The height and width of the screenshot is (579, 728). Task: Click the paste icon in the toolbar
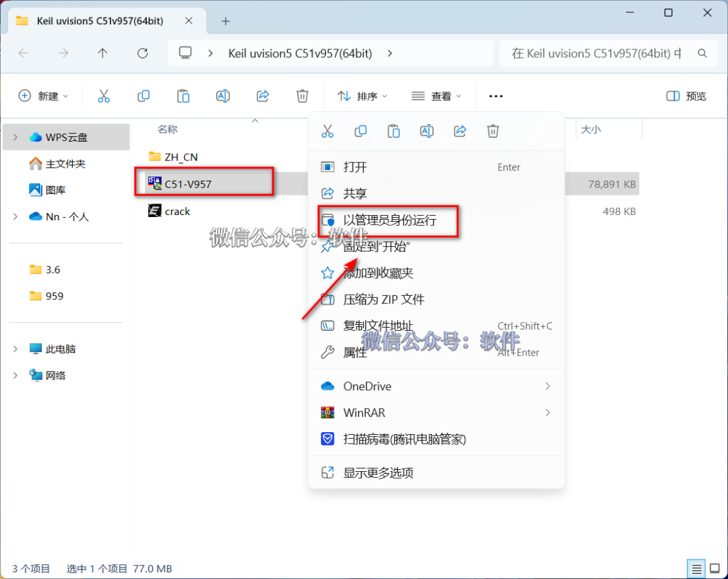[x=183, y=96]
